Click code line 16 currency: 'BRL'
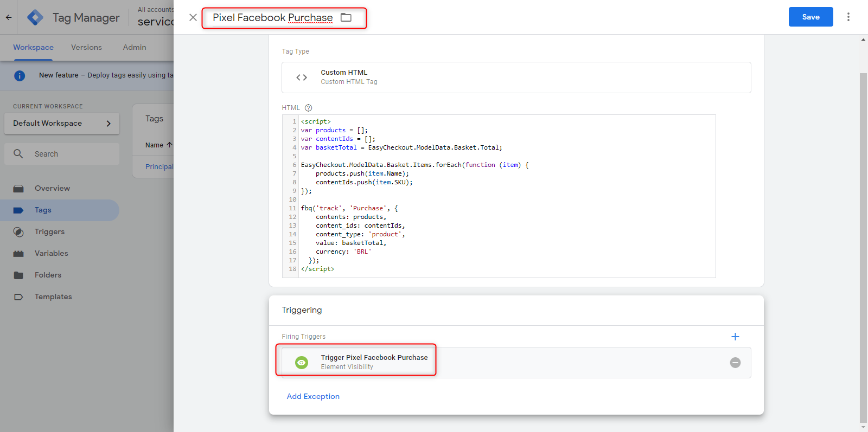 click(343, 252)
